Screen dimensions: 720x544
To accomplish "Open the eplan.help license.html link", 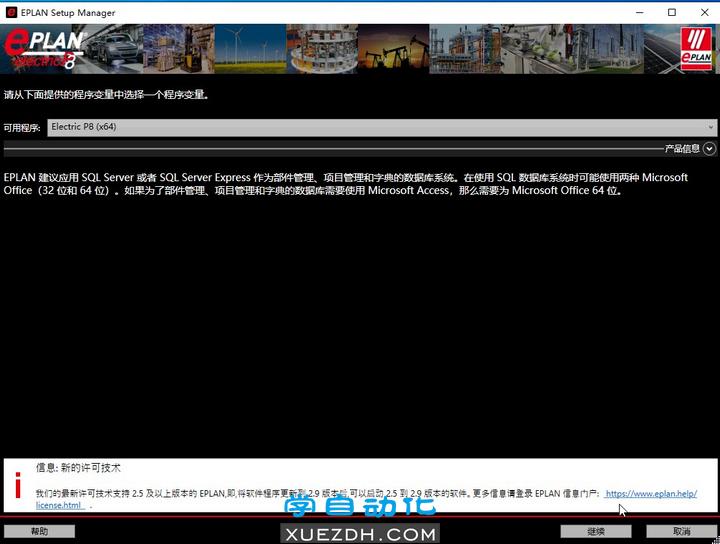I will click(x=651, y=494).
